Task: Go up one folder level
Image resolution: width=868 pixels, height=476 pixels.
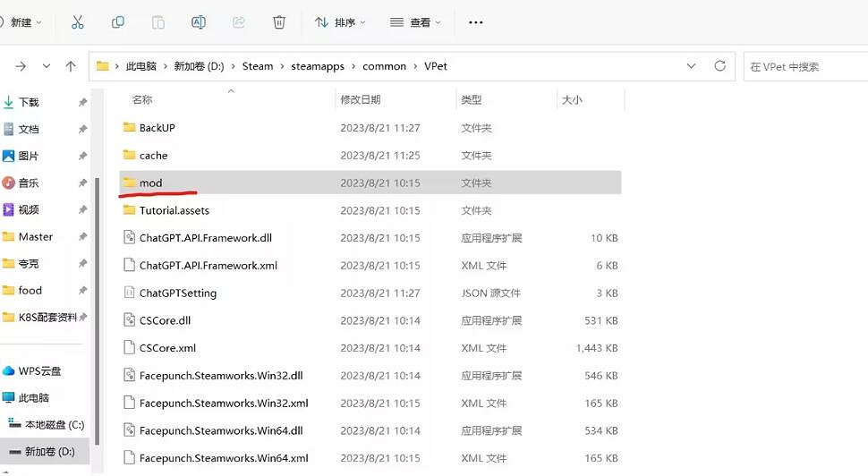Action: pyautogui.click(x=71, y=66)
